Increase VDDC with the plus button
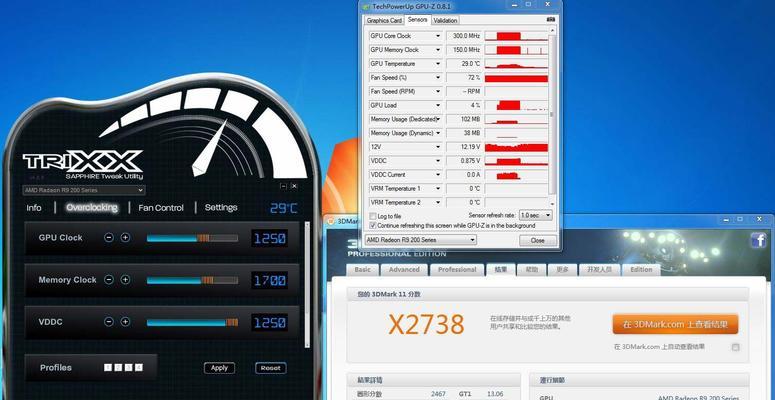 pos(126,322)
